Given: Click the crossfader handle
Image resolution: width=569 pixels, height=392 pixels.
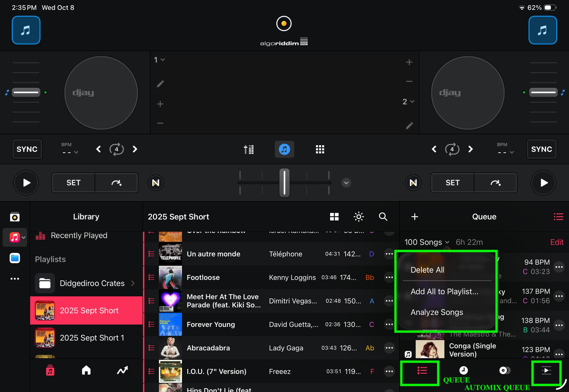Looking at the screenshot, I should pyautogui.click(x=284, y=183).
